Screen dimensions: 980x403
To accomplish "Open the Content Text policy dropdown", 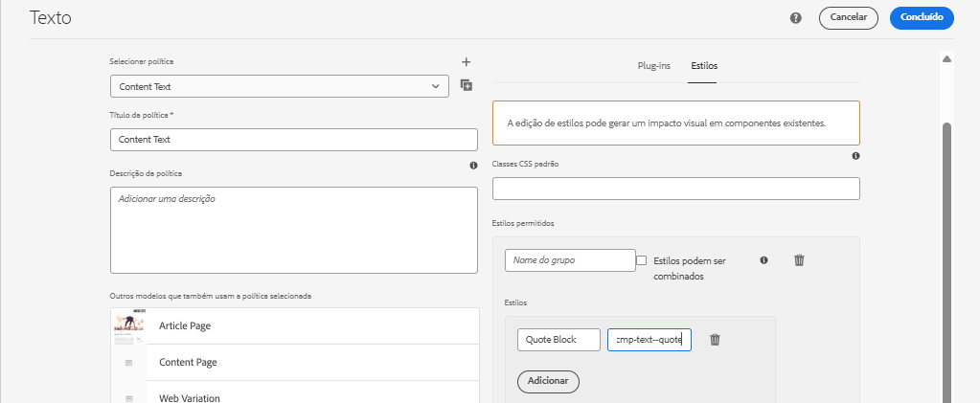I will [x=280, y=86].
